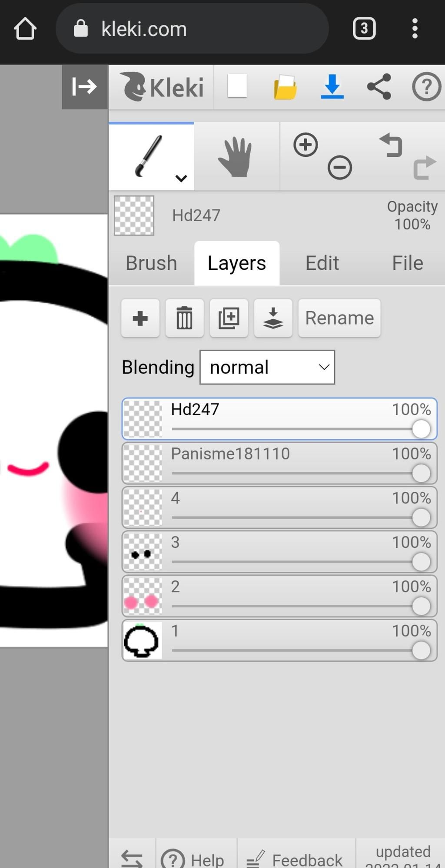Click layer 1 thumbnail with outline drawing
Screen dimensions: 445x868
[143, 640]
